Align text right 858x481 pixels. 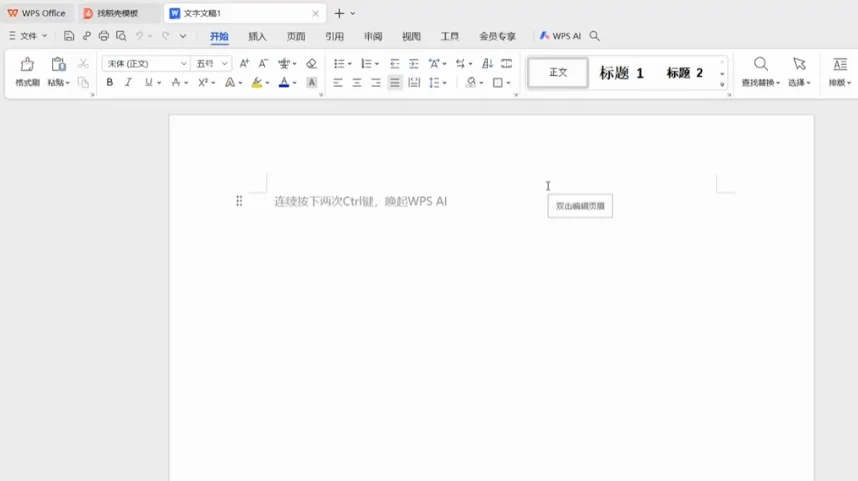click(x=375, y=83)
